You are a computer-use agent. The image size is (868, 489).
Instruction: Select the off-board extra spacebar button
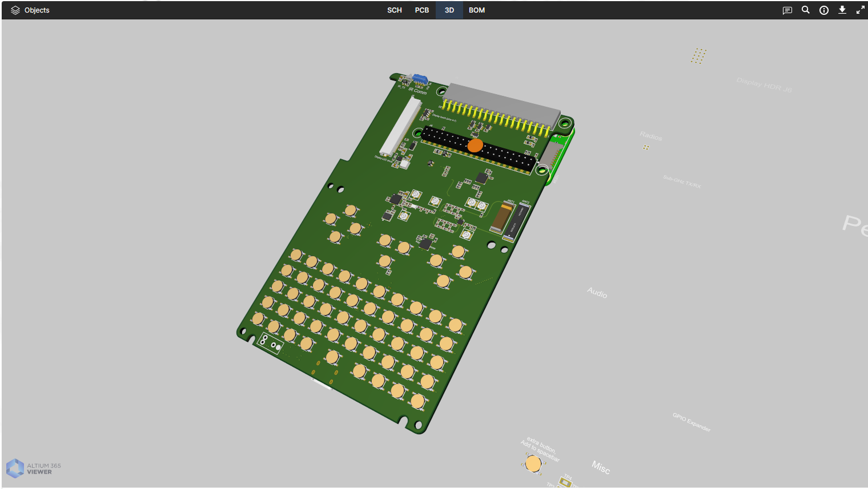tap(533, 463)
